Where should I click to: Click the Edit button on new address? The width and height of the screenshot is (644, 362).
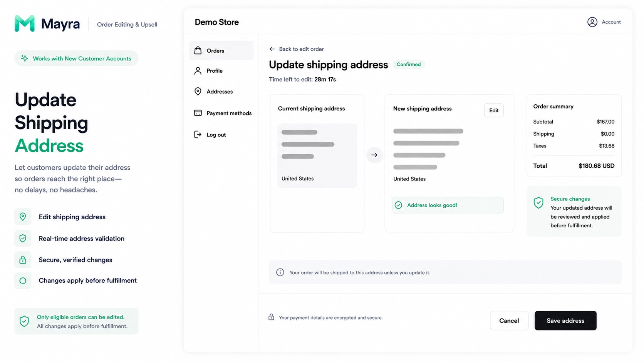[x=494, y=110]
